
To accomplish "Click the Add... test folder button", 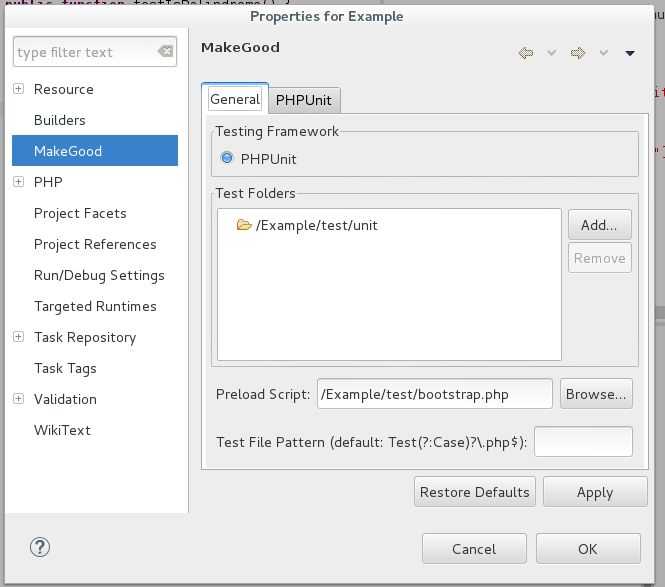I will tap(599, 225).
